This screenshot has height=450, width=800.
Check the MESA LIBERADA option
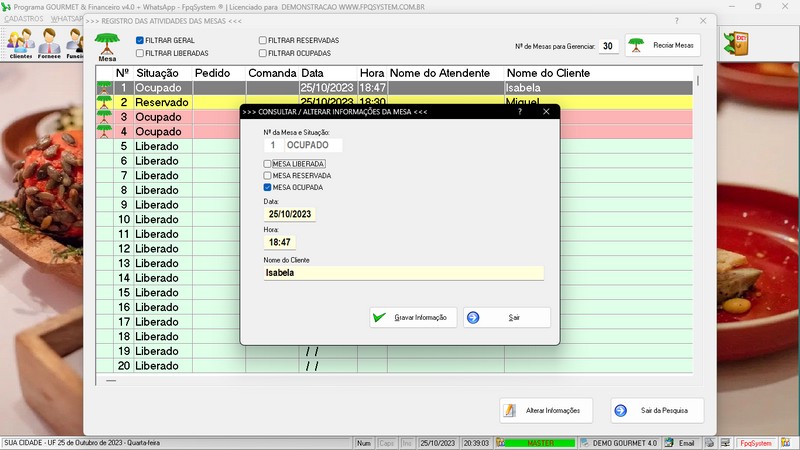click(x=267, y=164)
